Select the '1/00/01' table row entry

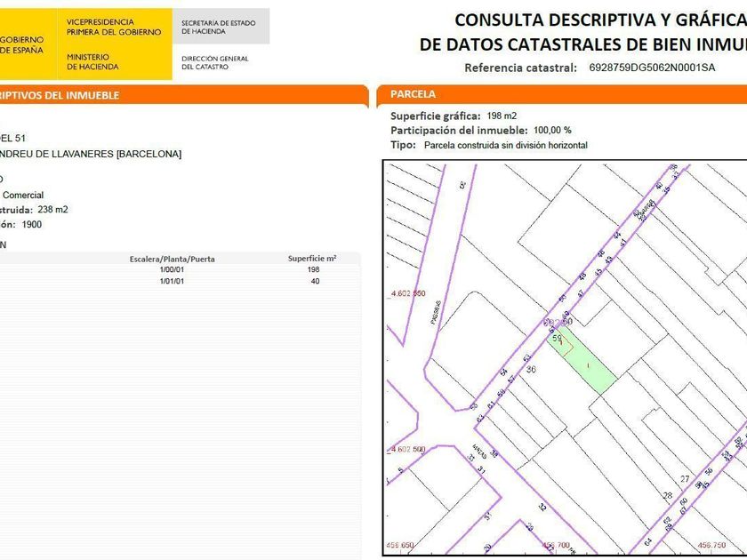[172, 269]
